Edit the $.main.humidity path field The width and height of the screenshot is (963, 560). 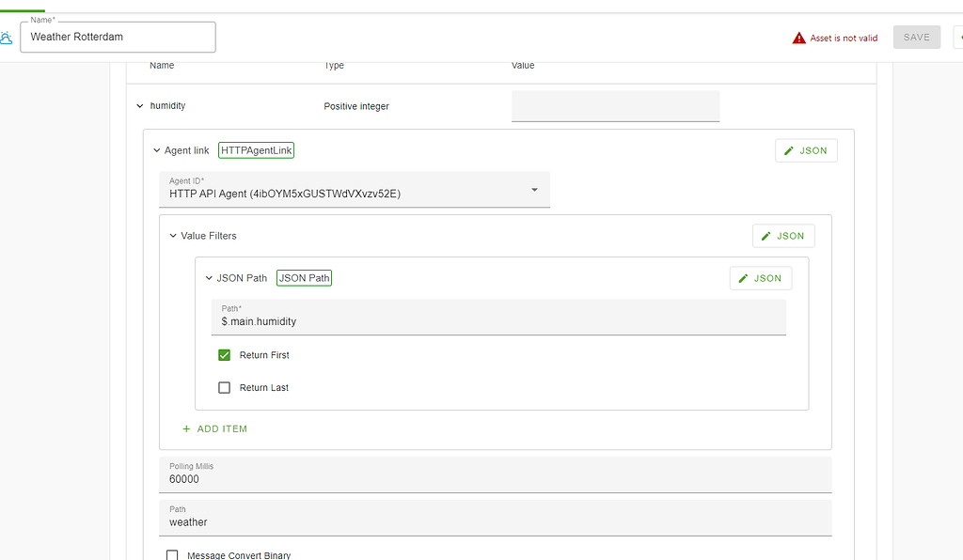click(x=498, y=317)
